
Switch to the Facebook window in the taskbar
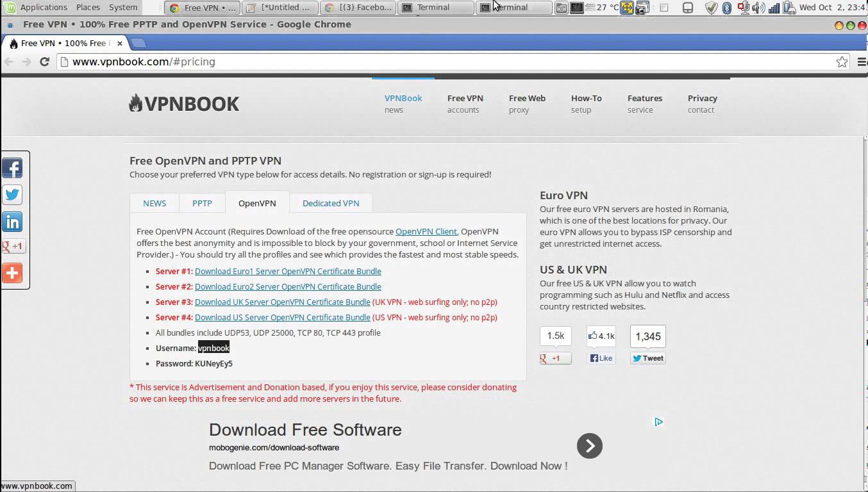[x=358, y=8]
